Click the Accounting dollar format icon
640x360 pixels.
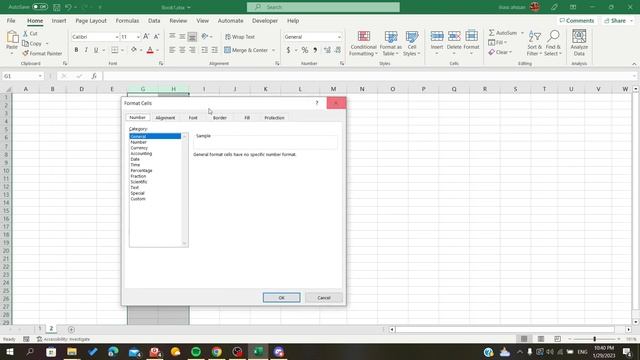288,50
